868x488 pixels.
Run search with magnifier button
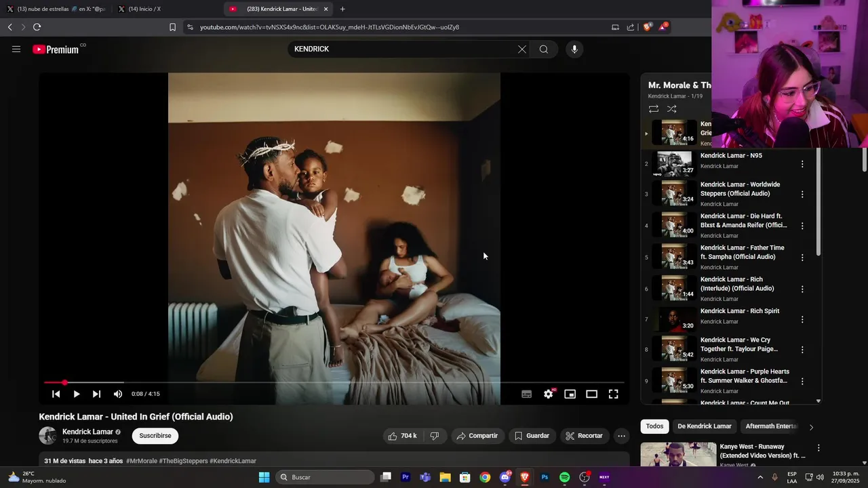pos(544,49)
